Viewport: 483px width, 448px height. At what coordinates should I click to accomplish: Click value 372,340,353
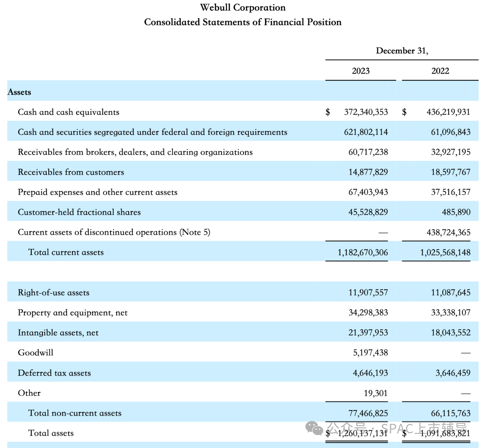click(x=366, y=112)
